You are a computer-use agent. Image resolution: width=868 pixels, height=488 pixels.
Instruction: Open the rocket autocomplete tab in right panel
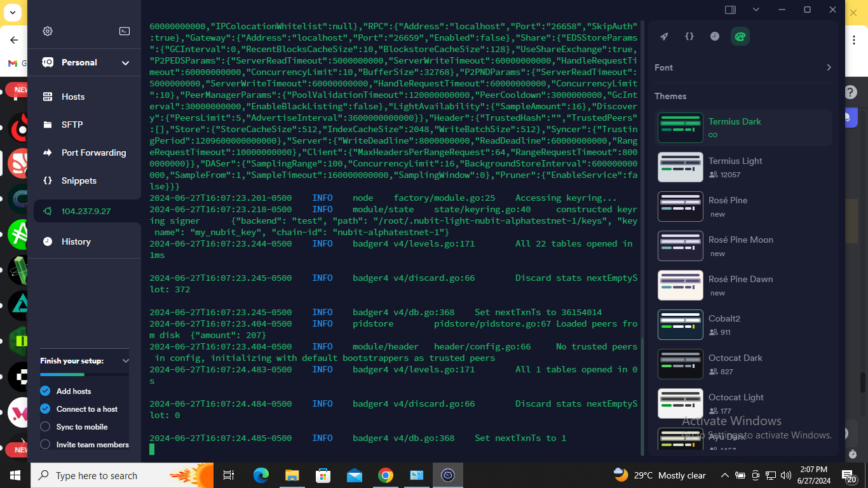[x=664, y=36]
